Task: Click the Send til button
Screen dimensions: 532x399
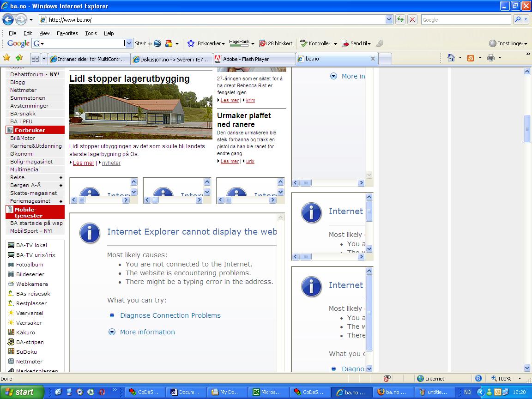Action: coord(356,43)
